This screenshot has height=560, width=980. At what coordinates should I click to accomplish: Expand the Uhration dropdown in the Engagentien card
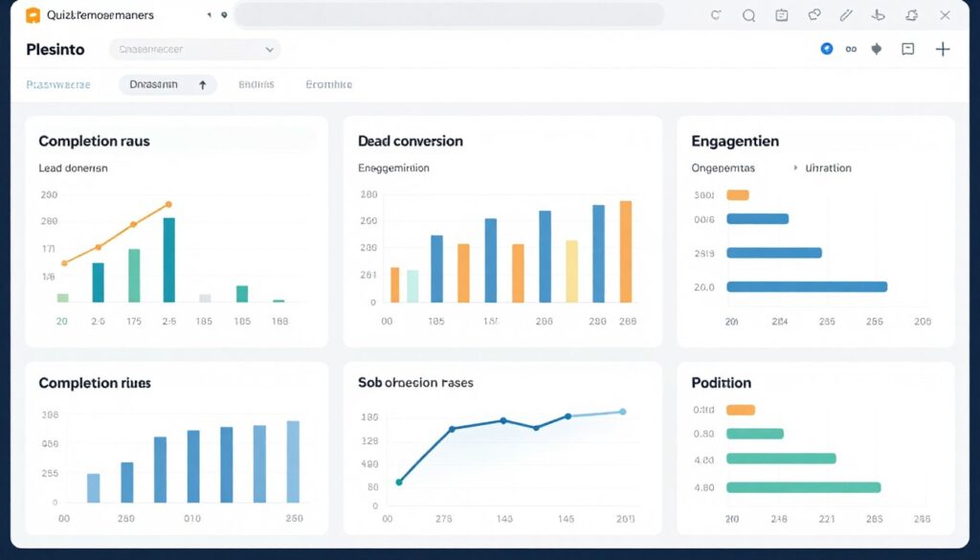point(823,168)
